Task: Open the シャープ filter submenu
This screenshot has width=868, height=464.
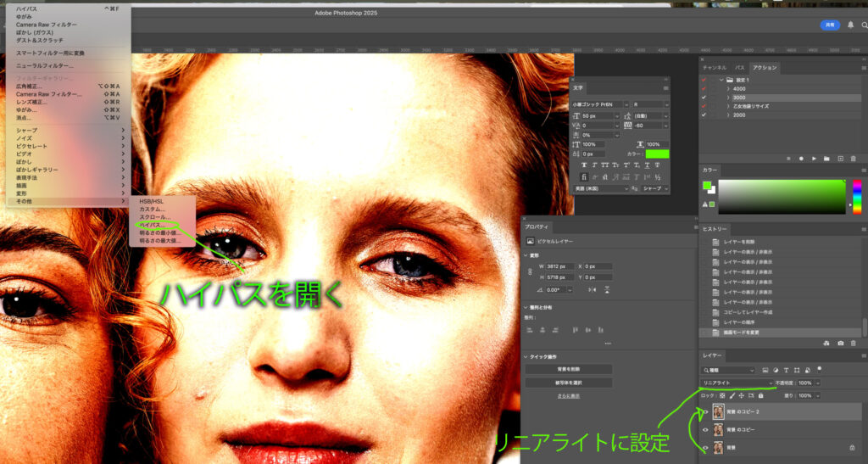Action: [x=68, y=130]
